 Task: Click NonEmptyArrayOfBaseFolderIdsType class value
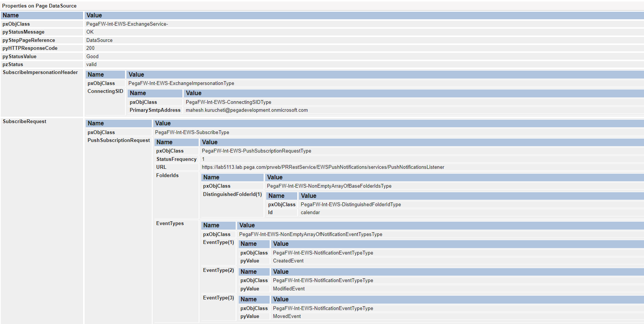tap(329, 186)
